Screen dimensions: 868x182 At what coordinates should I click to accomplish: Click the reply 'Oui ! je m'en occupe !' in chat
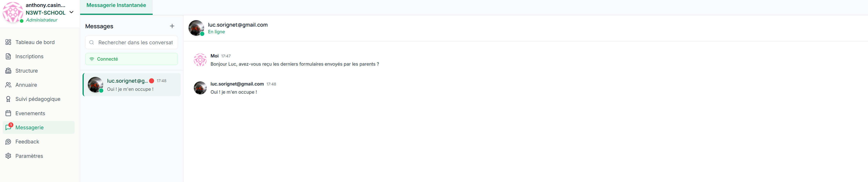[x=234, y=92]
